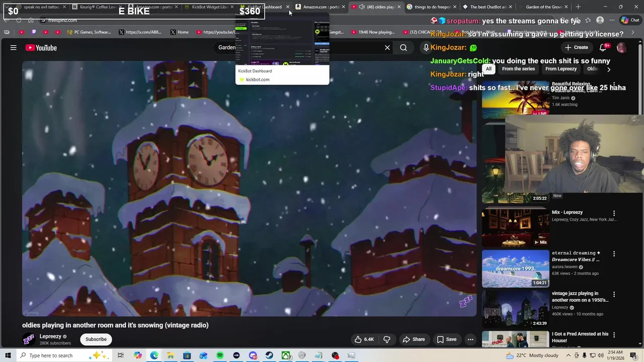The height and width of the screenshot is (362, 644).
Task: Open the dreamcore 1993 thumbnail
Action: (x=516, y=268)
